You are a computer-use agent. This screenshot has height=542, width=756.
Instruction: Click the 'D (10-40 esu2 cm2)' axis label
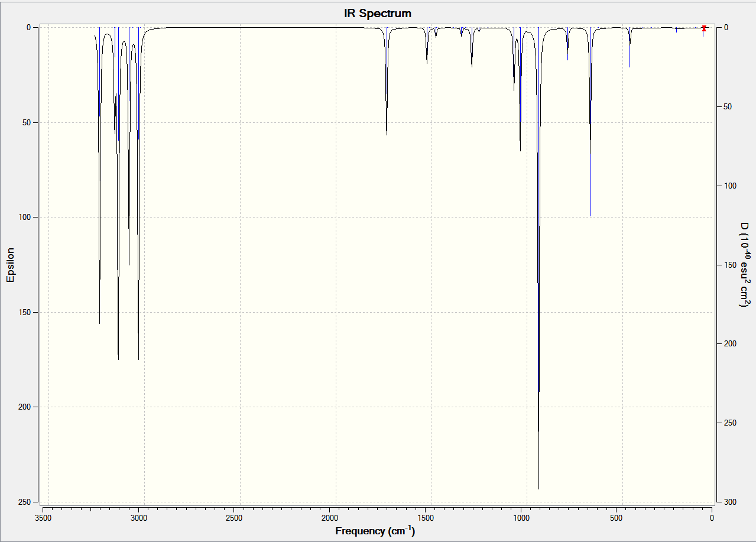744,264
